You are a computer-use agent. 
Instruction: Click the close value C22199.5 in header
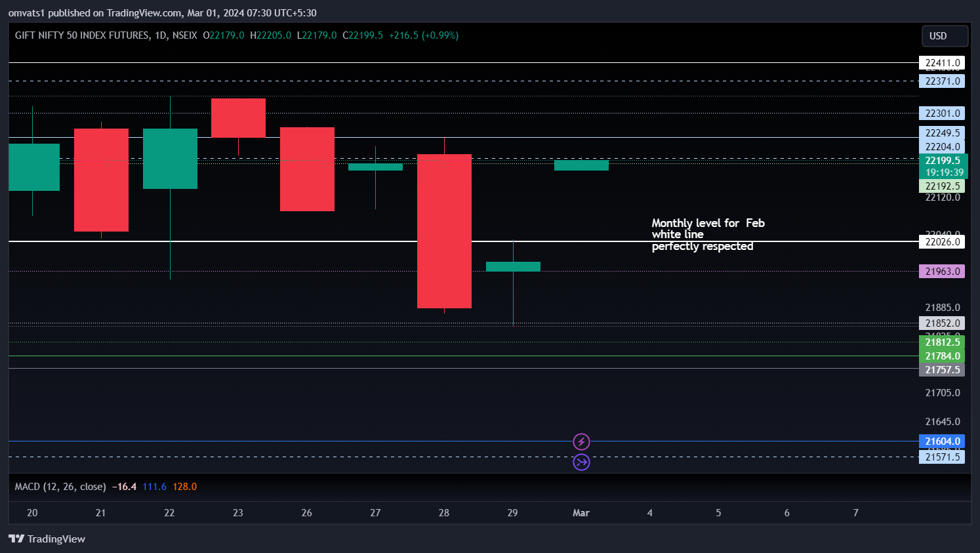pos(363,35)
